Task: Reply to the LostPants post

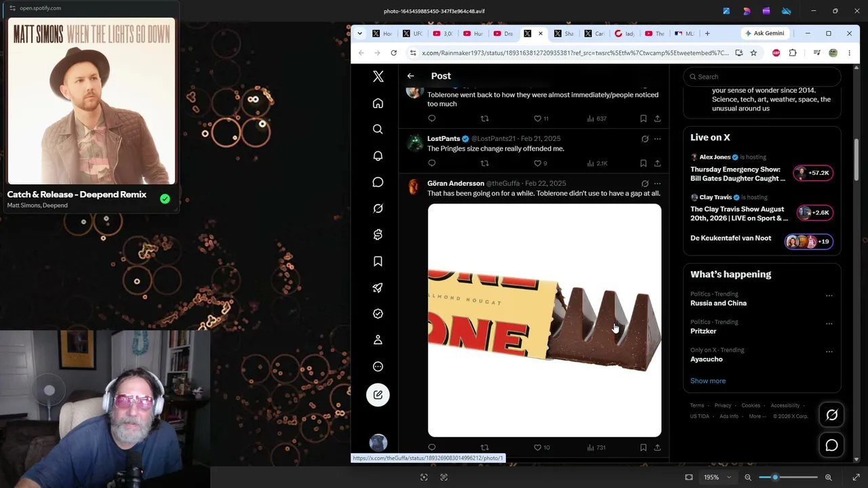Action: point(431,163)
